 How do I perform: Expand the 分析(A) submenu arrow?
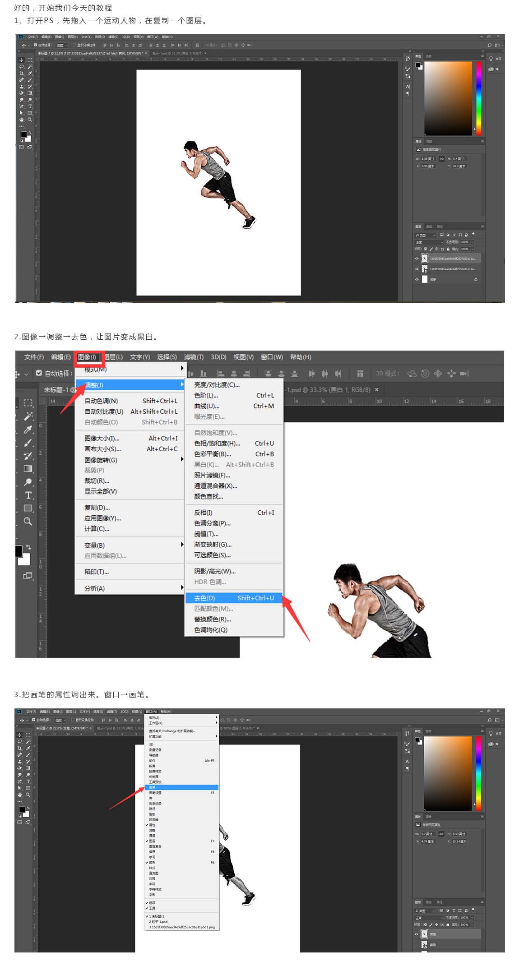click(x=182, y=587)
